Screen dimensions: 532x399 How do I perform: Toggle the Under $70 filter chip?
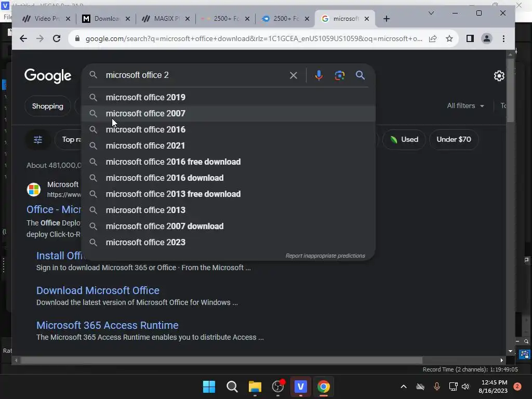click(454, 139)
